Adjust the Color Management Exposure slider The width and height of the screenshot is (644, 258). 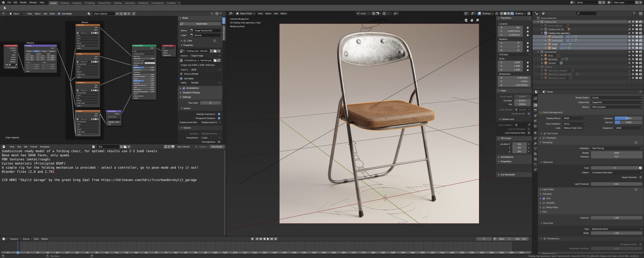pos(628,118)
